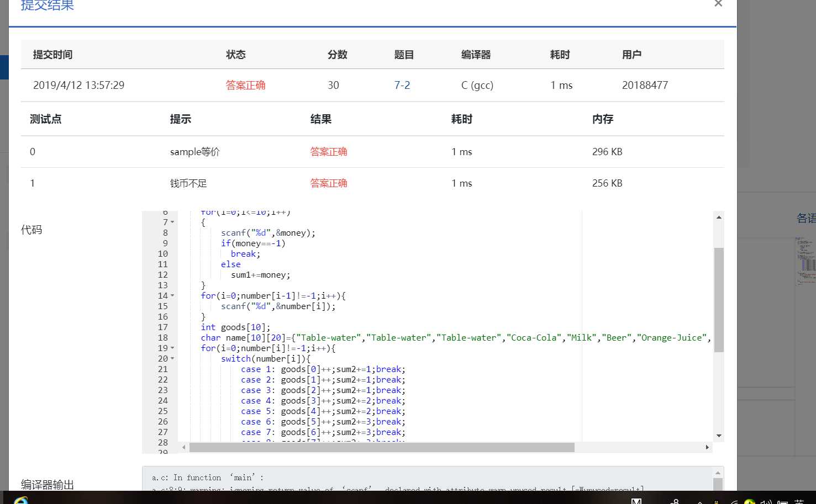The image size is (816, 504).
Task: Place the cursor on the scanf money line 8
Action: [x=268, y=232]
